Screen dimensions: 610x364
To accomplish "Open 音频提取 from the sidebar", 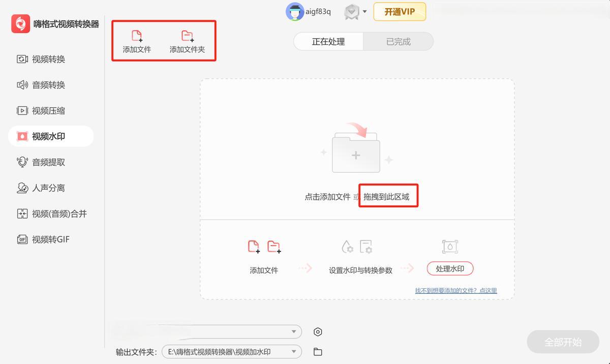I will point(48,162).
